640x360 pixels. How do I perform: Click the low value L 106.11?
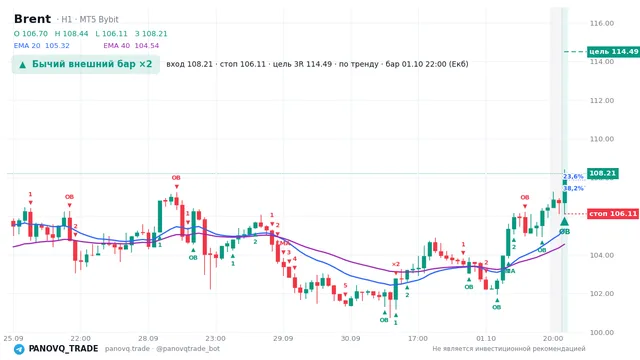[x=111, y=33]
